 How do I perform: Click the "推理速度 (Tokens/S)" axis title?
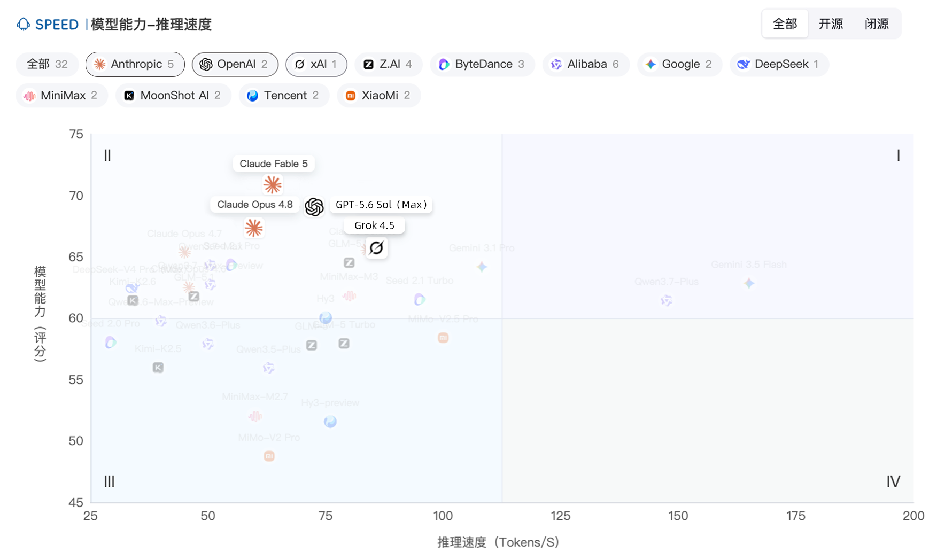498,542
